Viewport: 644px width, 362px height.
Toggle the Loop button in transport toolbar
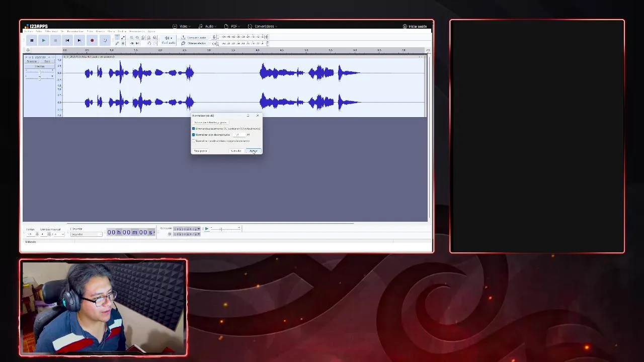click(105, 40)
